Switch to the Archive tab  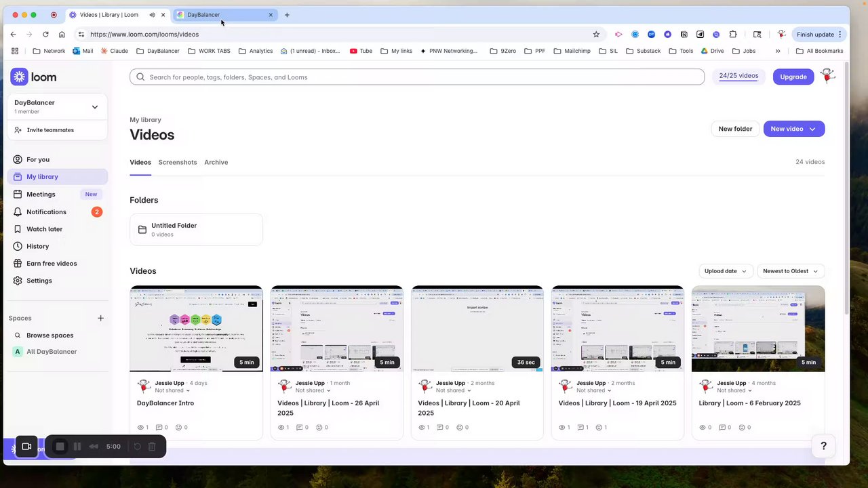tap(216, 162)
